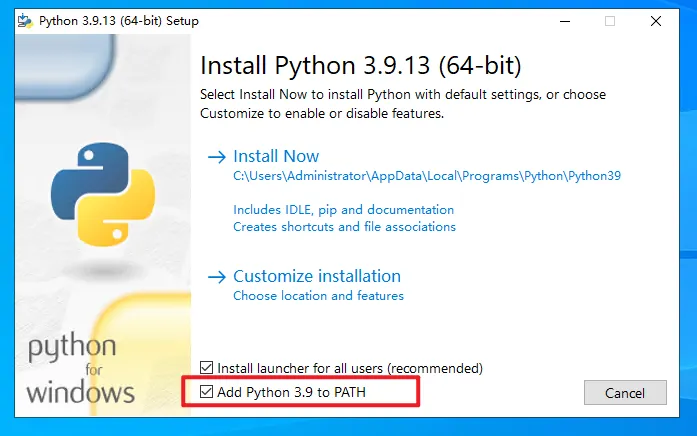Image resolution: width=697 pixels, height=436 pixels.
Task: Toggle Add Python 3.9 to PATH checkbox
Action: (206, 392)
